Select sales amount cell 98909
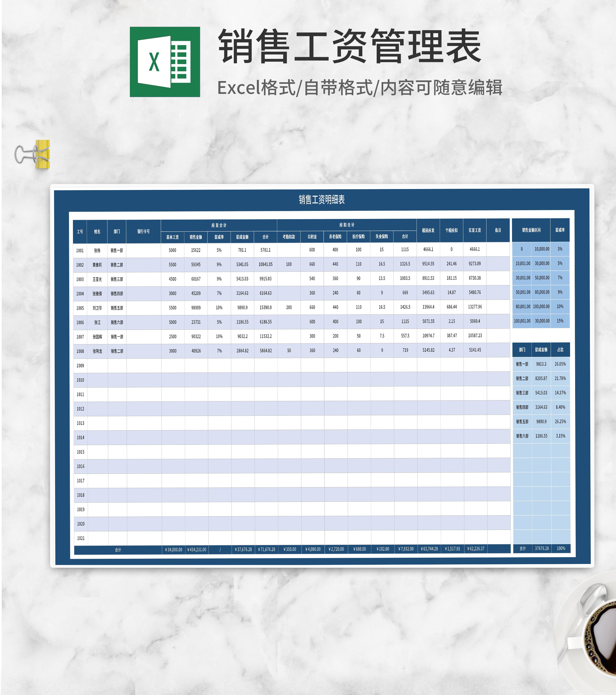Screen dimensions: 616x695 [196, 307]
